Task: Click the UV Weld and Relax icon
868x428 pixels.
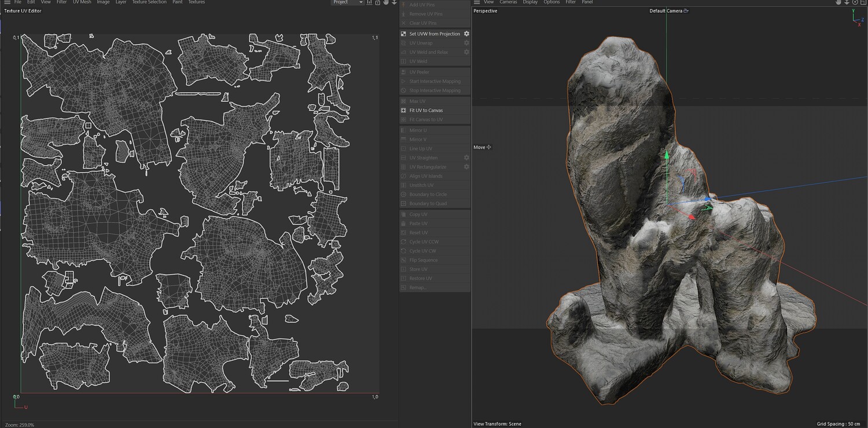Action: [x=404, y=52]
